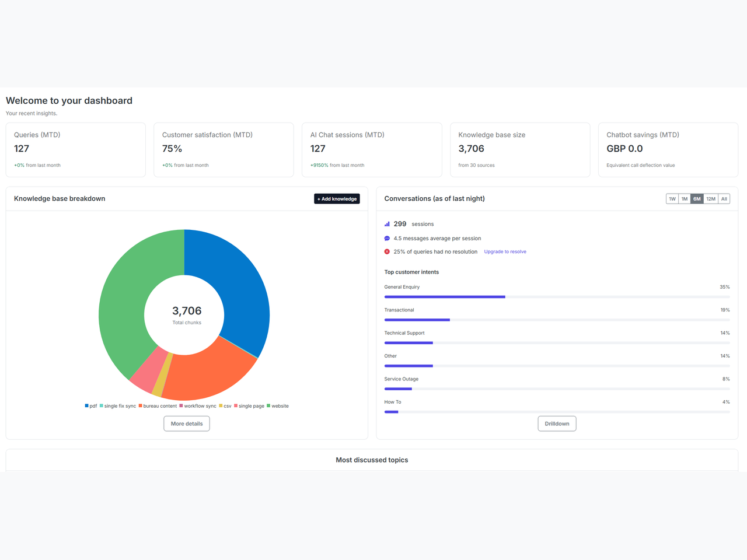Click the '3,706 Total chunks' donut center
Viewport: 747px width, 560px height.
(x=187, y=315)
